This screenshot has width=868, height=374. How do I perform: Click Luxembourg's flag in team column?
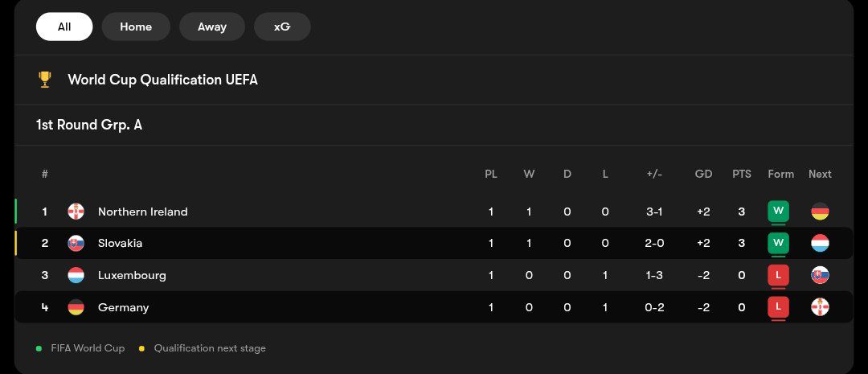[x=76, y=275]
